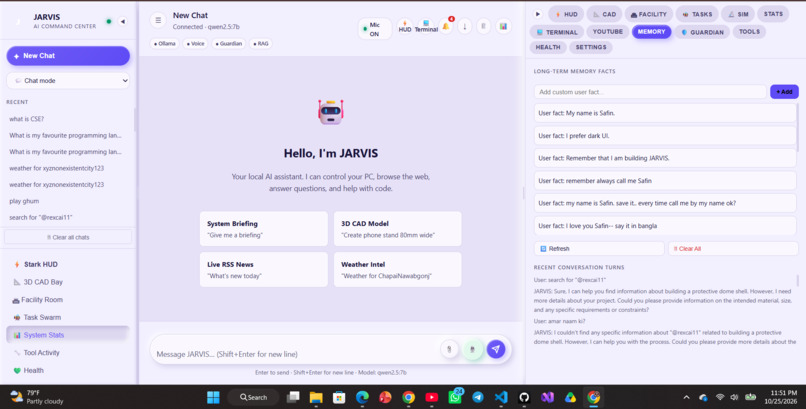Click the 3D CAD Model suggestion card
806x409 pixels.
coord(397,229)
